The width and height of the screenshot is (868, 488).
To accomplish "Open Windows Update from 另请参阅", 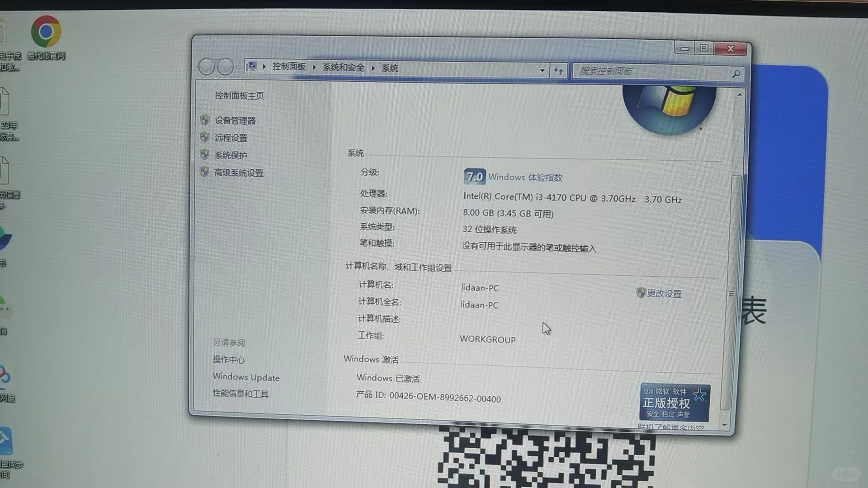I will (246, 377).
